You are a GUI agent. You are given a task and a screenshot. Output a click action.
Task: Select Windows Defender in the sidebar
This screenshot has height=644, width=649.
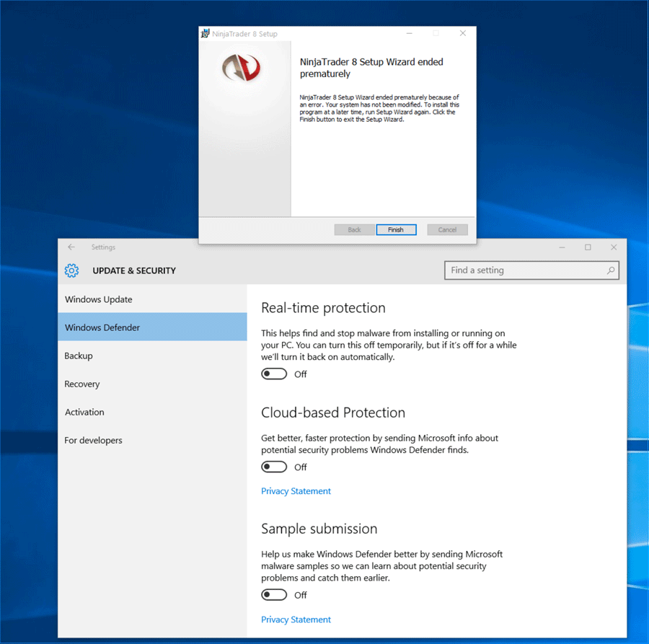(x=152, y=327)
